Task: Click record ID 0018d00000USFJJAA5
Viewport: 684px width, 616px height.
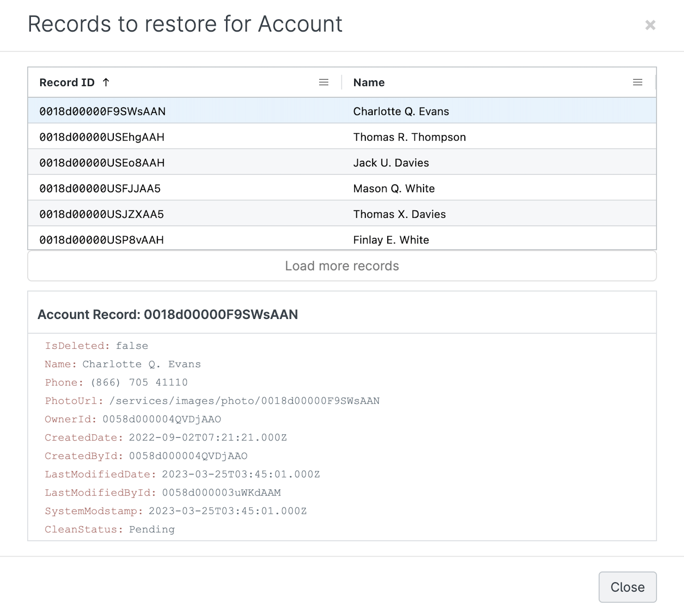Action: pos(100,189)
